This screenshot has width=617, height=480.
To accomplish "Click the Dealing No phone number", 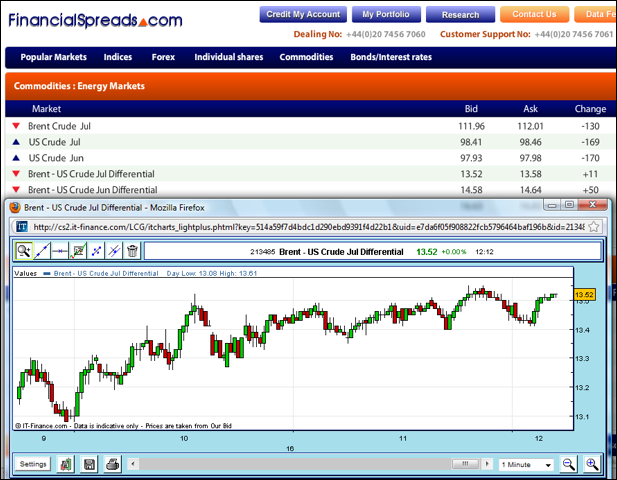I will point(386,34).
